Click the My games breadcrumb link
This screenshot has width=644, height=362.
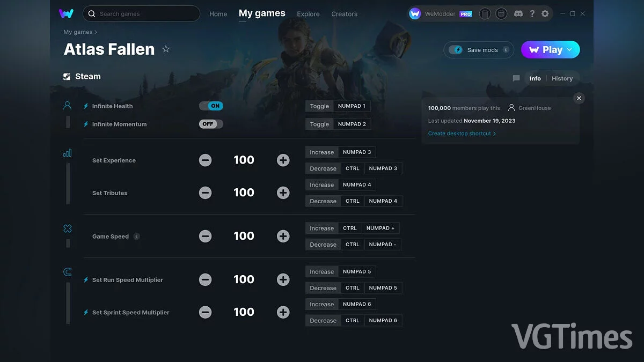(x=78, y=32)
